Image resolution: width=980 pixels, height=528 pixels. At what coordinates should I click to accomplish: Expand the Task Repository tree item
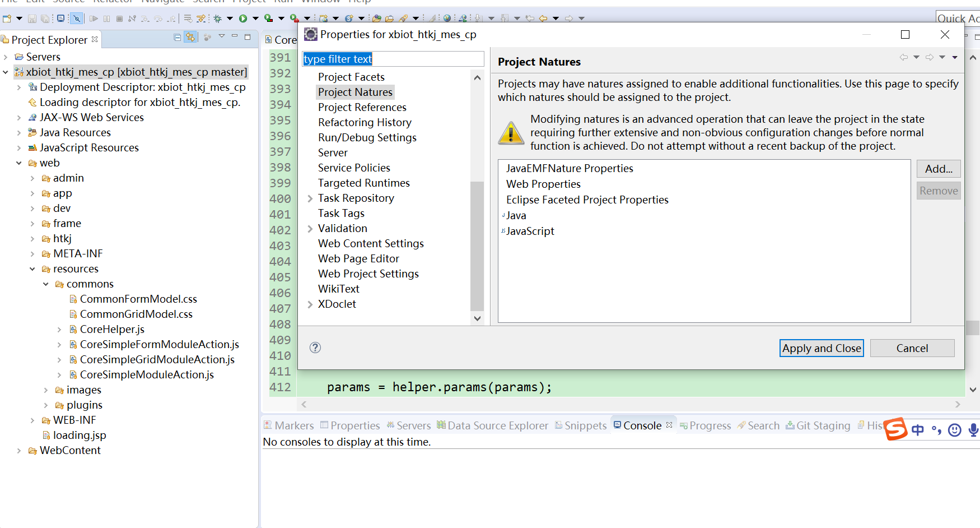tap(311, 198)
